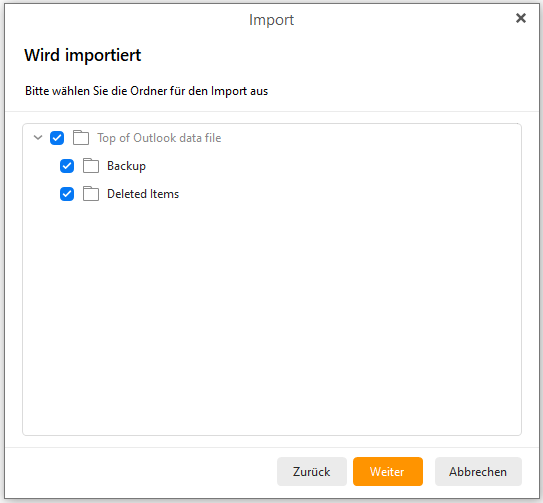543x503 pixels.
Task: Collapse the Top of Outlook data file tree
Action: click(x=38, y=138)
